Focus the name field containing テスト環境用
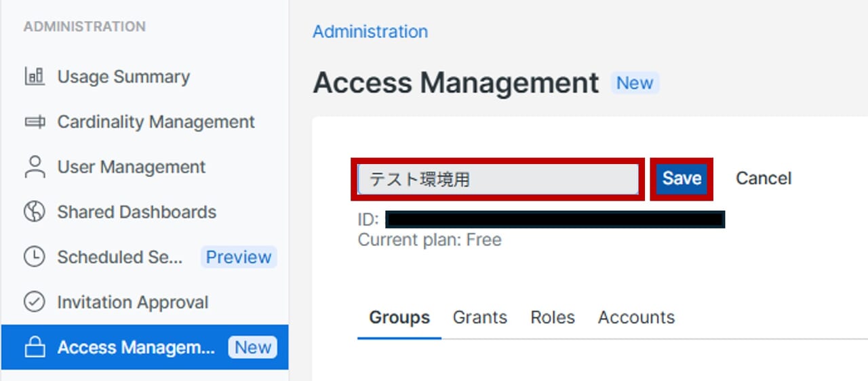The width and height of the screenshot is (868, 381). (498, 179)
